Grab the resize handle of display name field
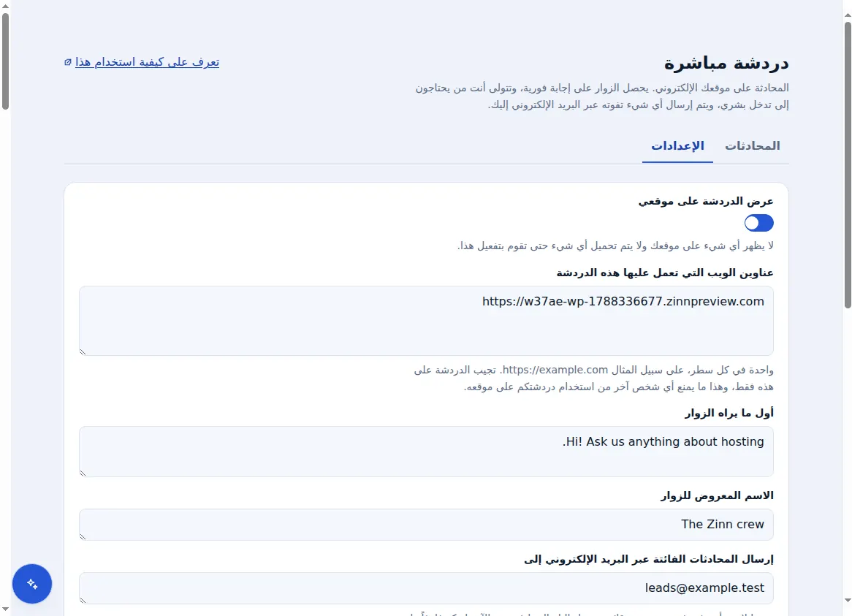 83,536
